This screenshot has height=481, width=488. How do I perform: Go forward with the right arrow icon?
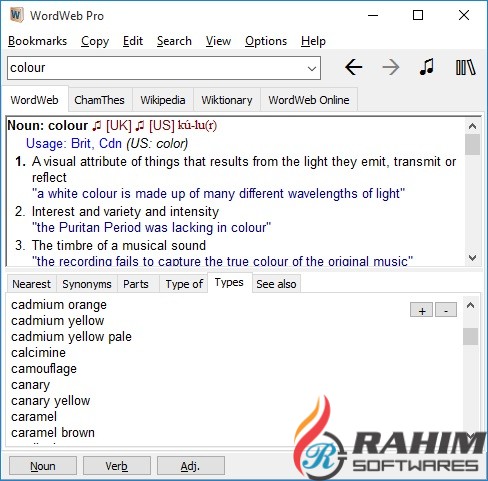tap(391, 68)
